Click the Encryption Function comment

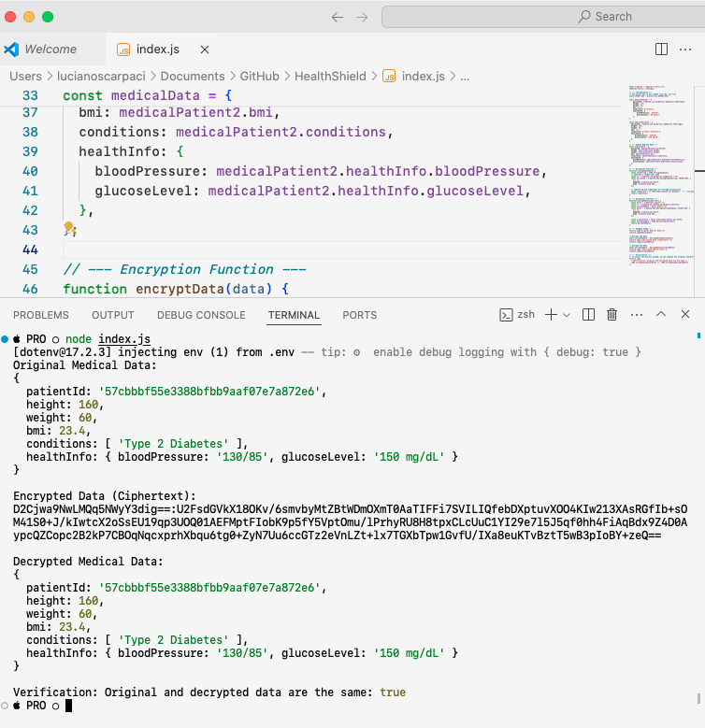(x=184, y=270)
